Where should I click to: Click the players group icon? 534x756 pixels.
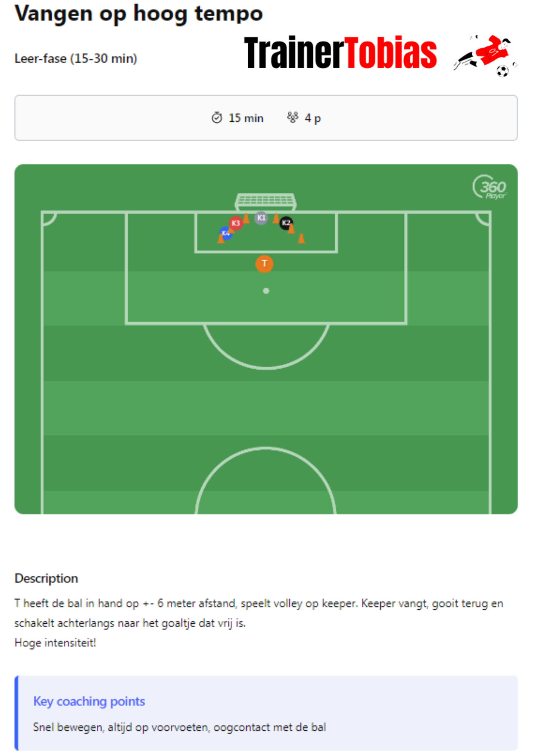click(293, 118)
